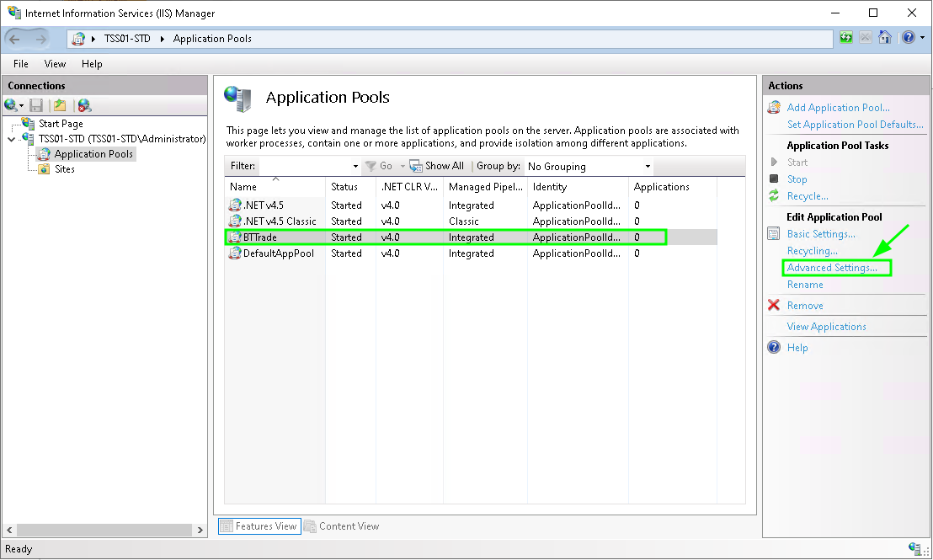
Task: Click the DefaultAppPool icon in the list
Action: point(235,253)
